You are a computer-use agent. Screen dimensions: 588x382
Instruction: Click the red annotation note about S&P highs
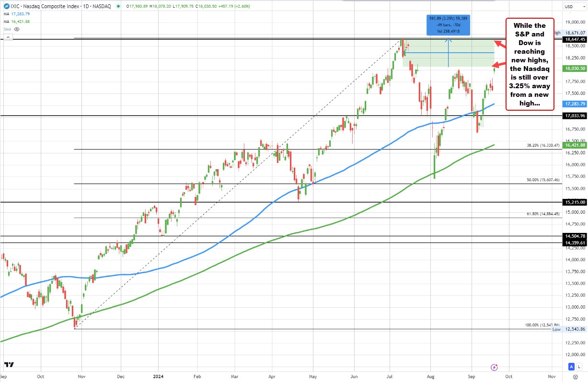[x=530, y=64]
